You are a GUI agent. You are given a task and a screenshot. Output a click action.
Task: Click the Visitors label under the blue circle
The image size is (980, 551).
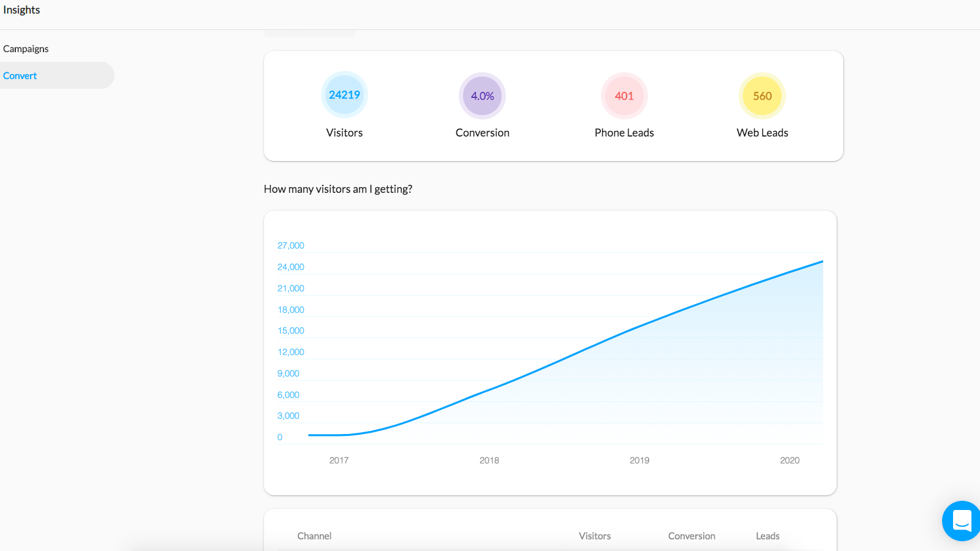tap(344, 133)
